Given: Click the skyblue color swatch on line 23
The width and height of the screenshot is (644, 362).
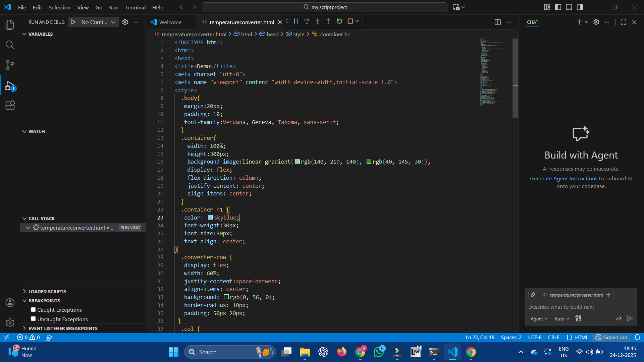Looking at the screenshot, I should coord(210,218).
